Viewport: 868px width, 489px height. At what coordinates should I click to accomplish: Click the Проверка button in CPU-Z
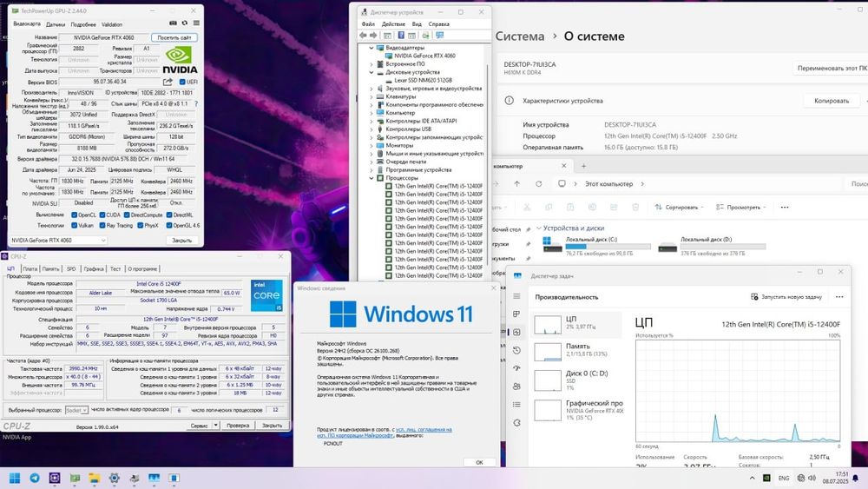pyautogui.click(x=238, y=426)
